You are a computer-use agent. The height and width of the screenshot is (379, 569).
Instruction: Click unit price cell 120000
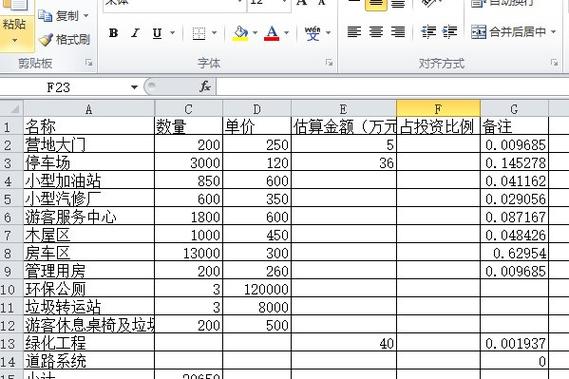(x=257, y=289)
